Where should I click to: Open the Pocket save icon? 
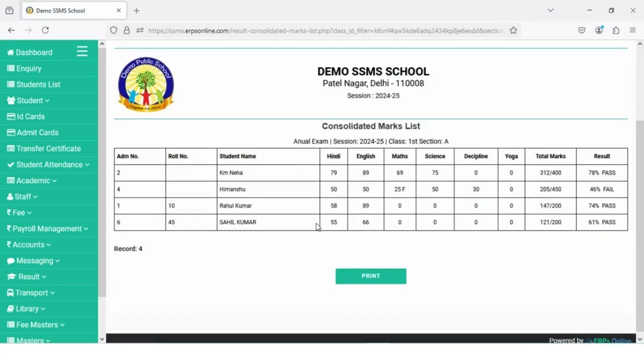pos(582,30)
